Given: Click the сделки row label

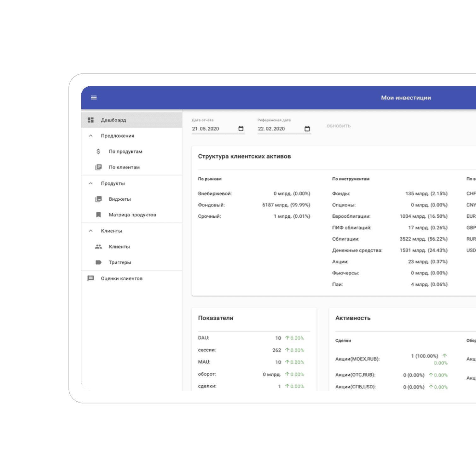Looking at the screenshot, I should pyautogui.click(x=207, y=386).
